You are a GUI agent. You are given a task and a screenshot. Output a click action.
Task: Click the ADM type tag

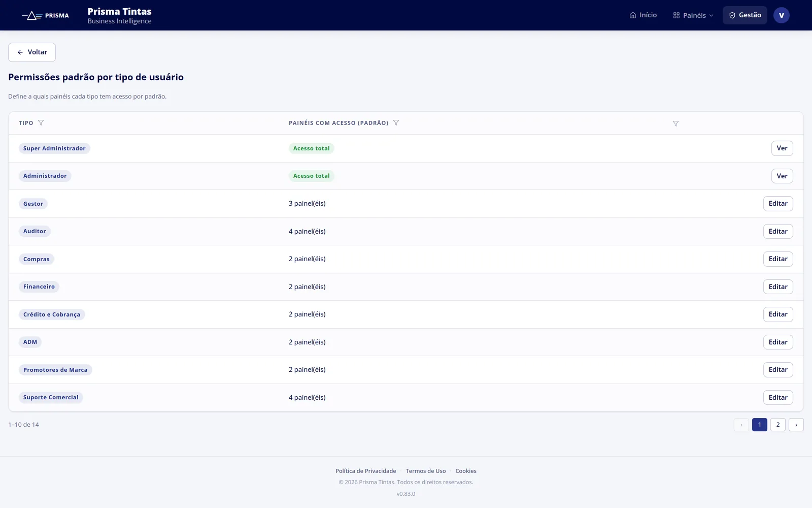click(30, 342)
